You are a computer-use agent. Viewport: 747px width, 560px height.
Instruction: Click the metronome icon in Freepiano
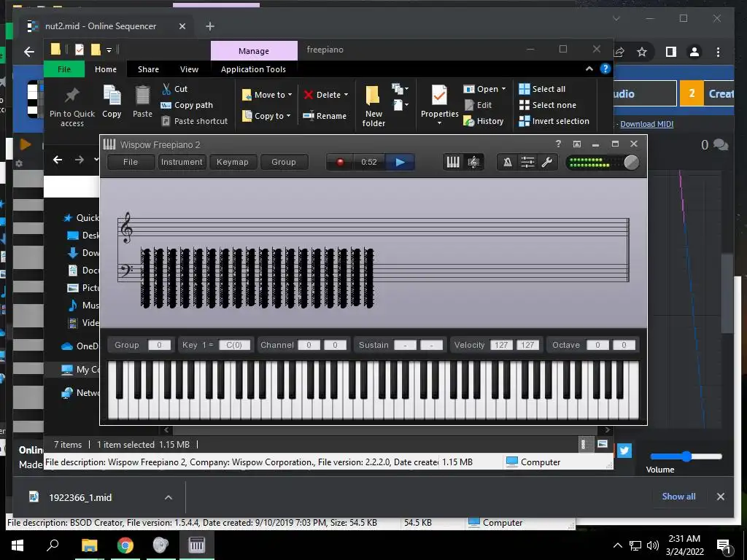(508, 163)
